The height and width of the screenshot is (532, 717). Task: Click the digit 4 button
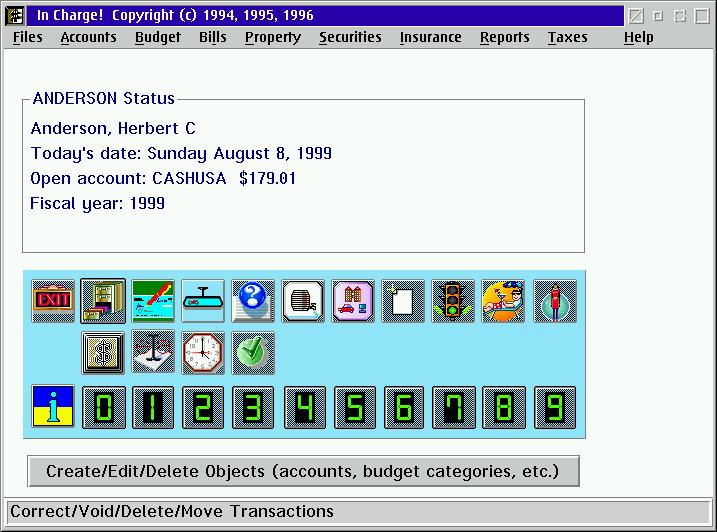pyautogui.click(x=305, y=407)
